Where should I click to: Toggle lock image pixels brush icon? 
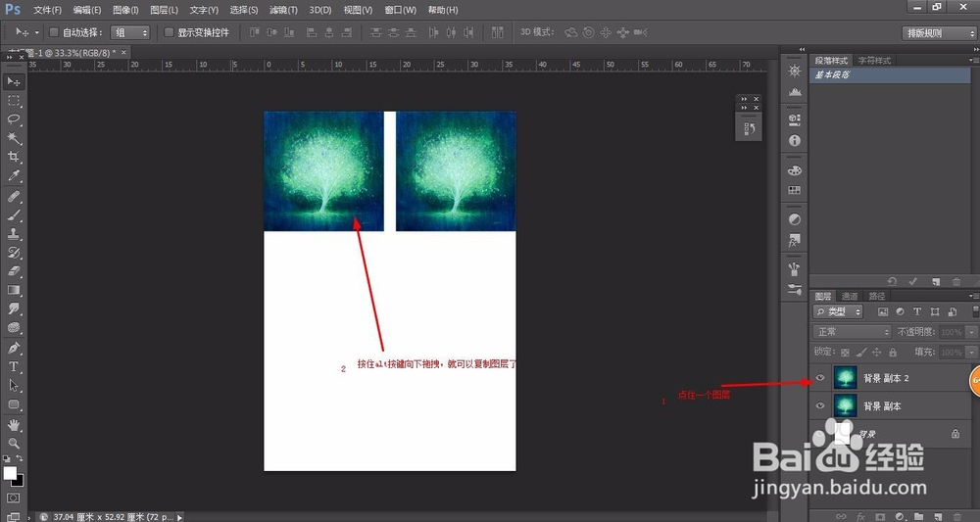(861, 353)
